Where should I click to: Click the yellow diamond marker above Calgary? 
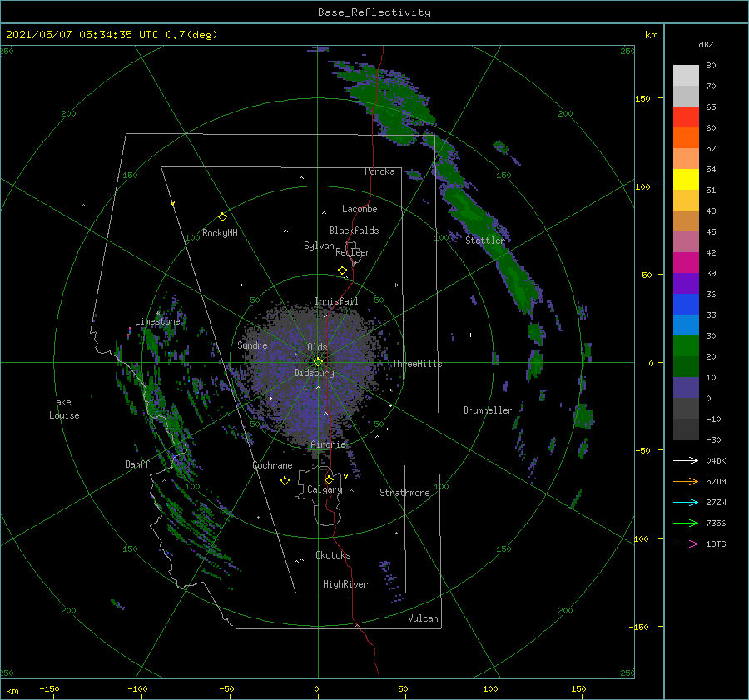329,479
